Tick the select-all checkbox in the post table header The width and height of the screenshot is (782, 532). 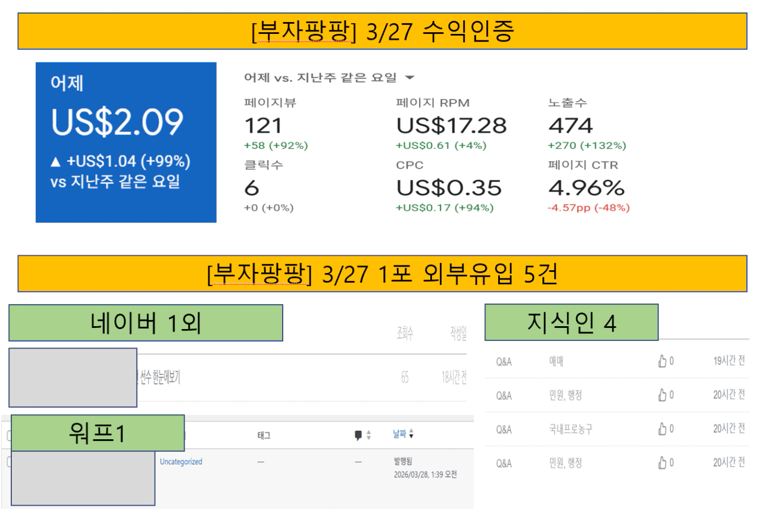pos(8,436)
